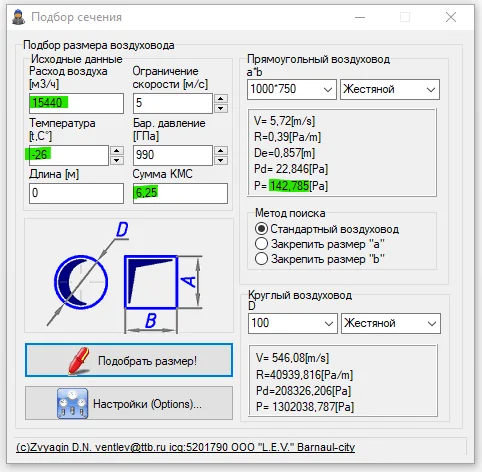
Task: Click the Бар. давление field showing 990
Action: coord(173,155)
